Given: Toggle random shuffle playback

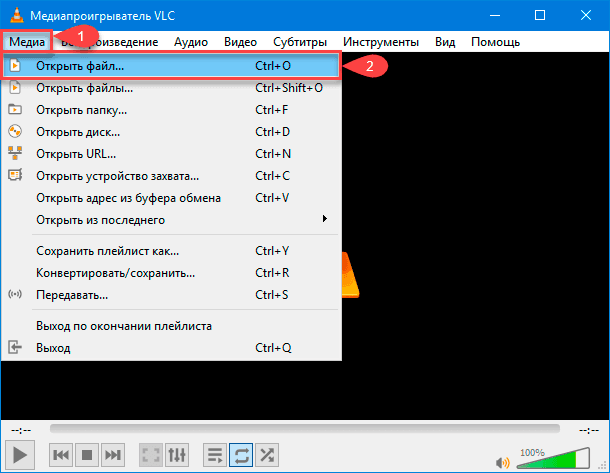Looking at the screenshot, I should click(x=267, y=455).
